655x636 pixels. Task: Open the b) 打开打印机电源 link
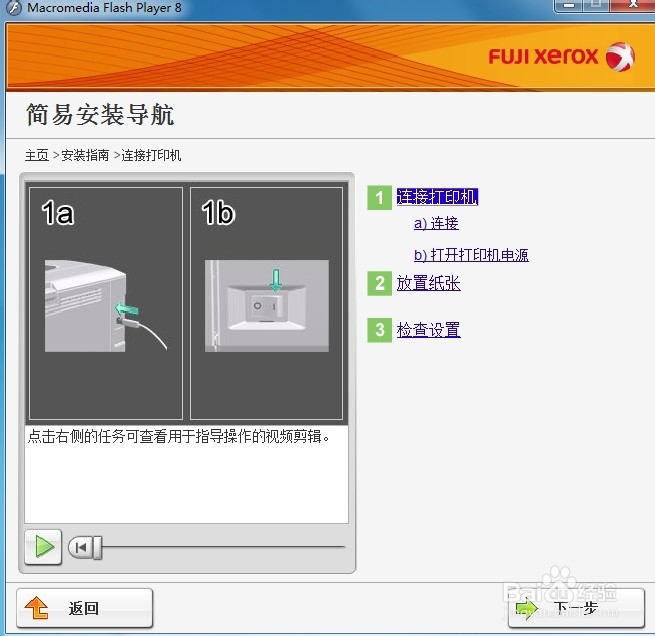[x=471, y=255]
